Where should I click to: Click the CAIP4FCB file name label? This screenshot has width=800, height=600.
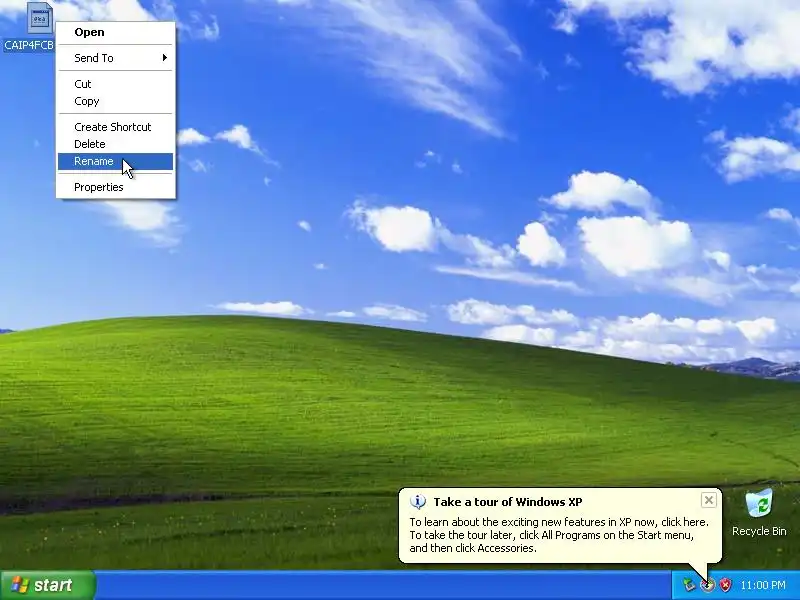(29, 45)
